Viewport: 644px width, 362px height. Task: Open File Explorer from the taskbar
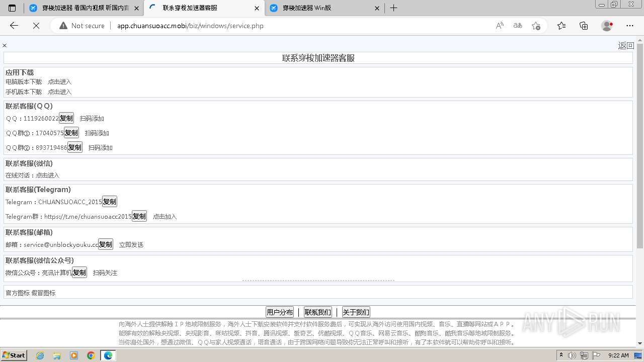pos(57,355)
